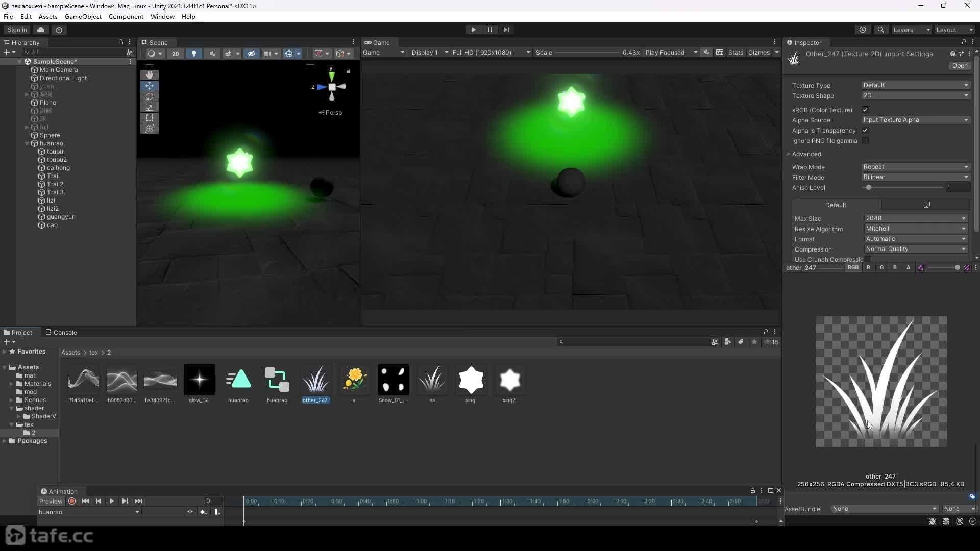Viewport: 980px width, 551px height.
Task: Open the Wrap Mode dropdown
Action: click(x=916, y=167)
